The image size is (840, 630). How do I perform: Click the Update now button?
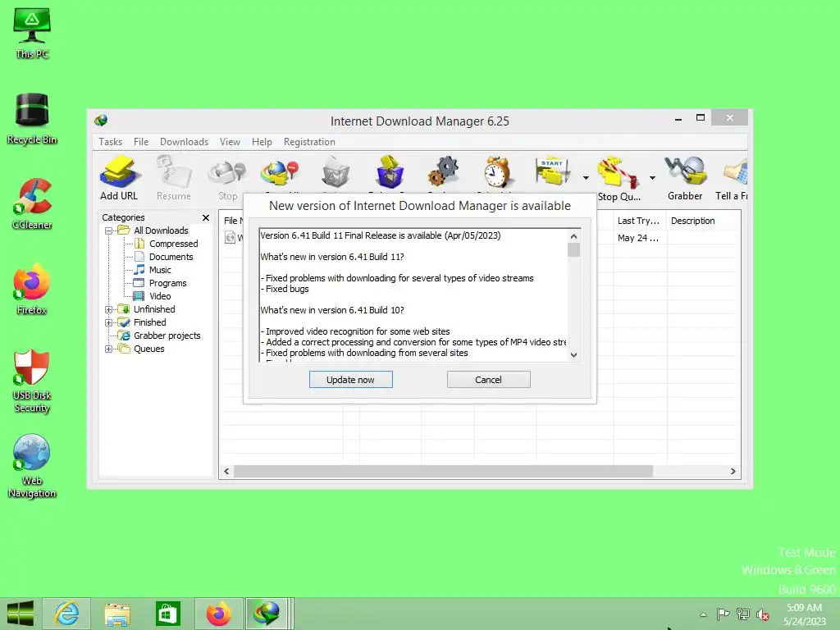tap(351, 380)
